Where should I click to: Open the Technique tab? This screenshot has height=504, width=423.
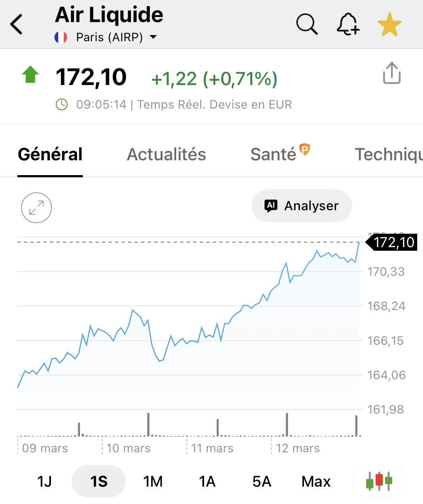(x=388, y=154)
